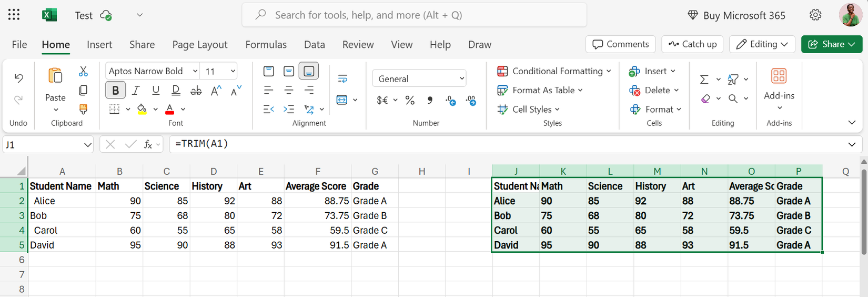Toggle Italic formatting

coord(136,90)
